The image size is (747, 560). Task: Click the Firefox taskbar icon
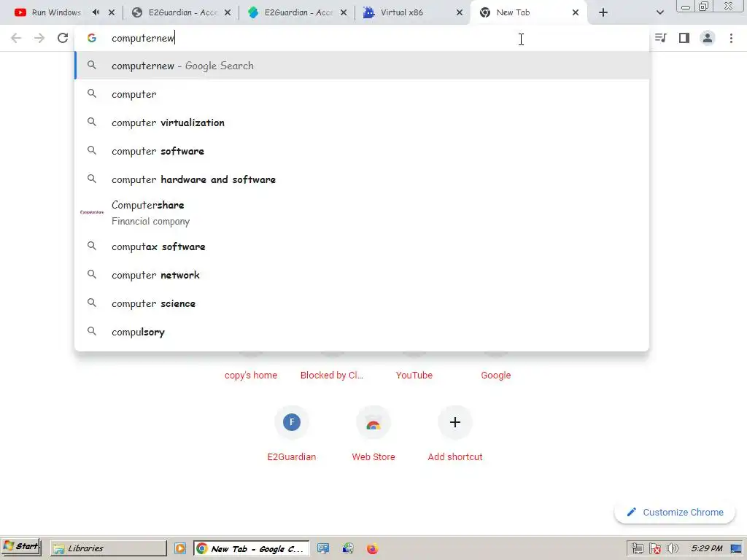point(372,548)
